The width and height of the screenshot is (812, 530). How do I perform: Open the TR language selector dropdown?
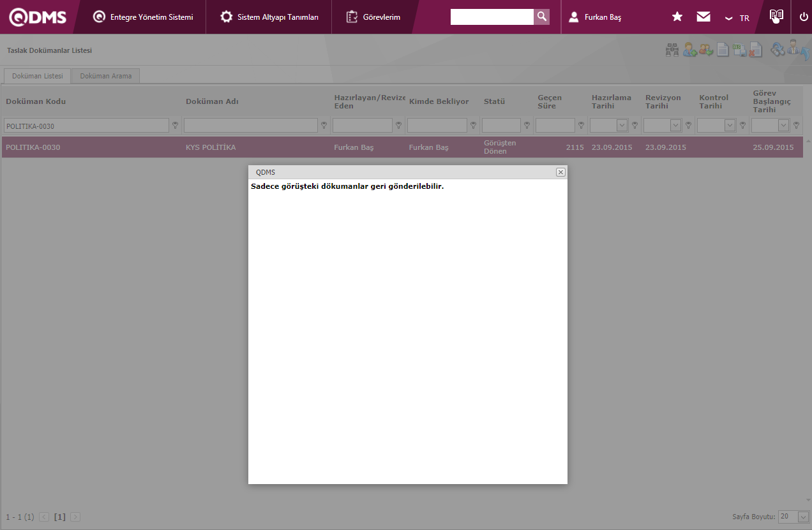(737, 18)
